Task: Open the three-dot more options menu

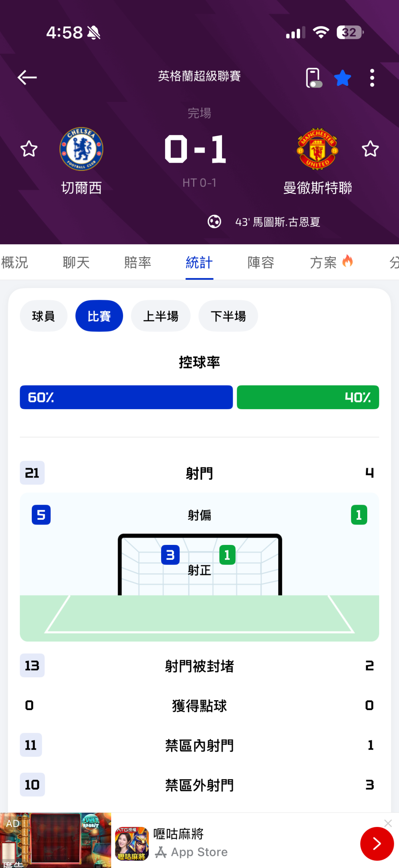Action: [x=372, y=78]
